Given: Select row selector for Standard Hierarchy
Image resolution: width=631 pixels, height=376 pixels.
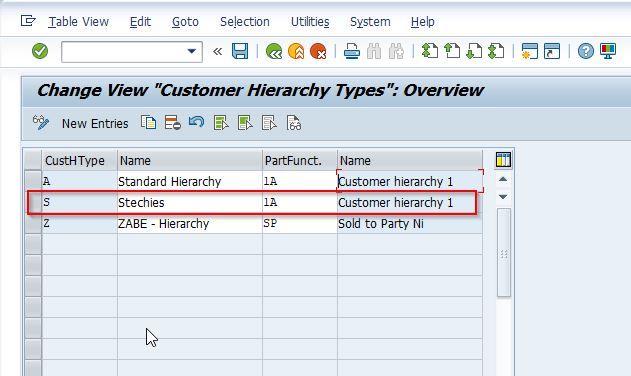Looking at the screenshot, I should coord(33,181).
